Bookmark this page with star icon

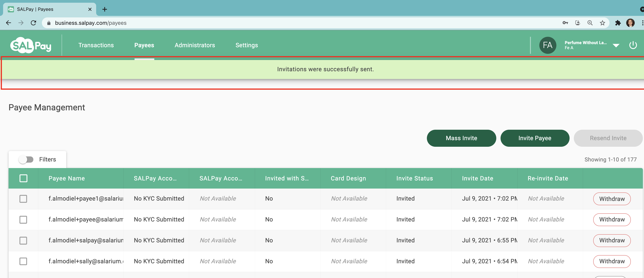(603, 23)
